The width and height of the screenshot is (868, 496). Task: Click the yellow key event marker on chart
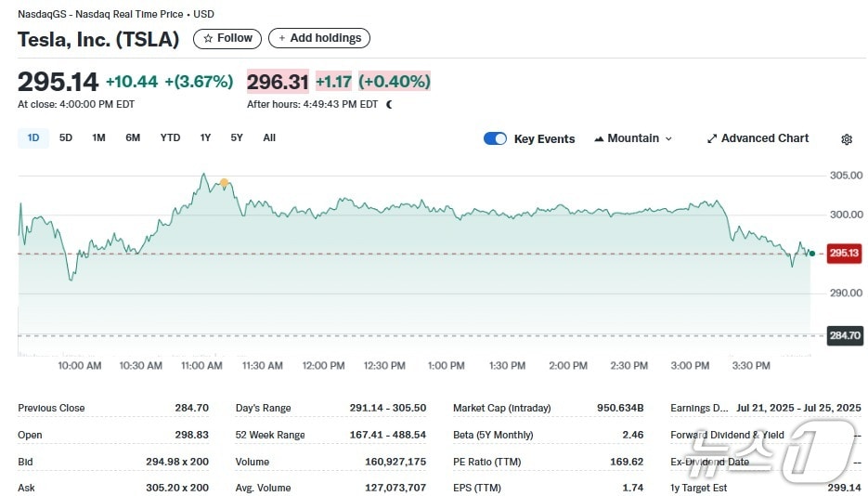pos(224,183)
